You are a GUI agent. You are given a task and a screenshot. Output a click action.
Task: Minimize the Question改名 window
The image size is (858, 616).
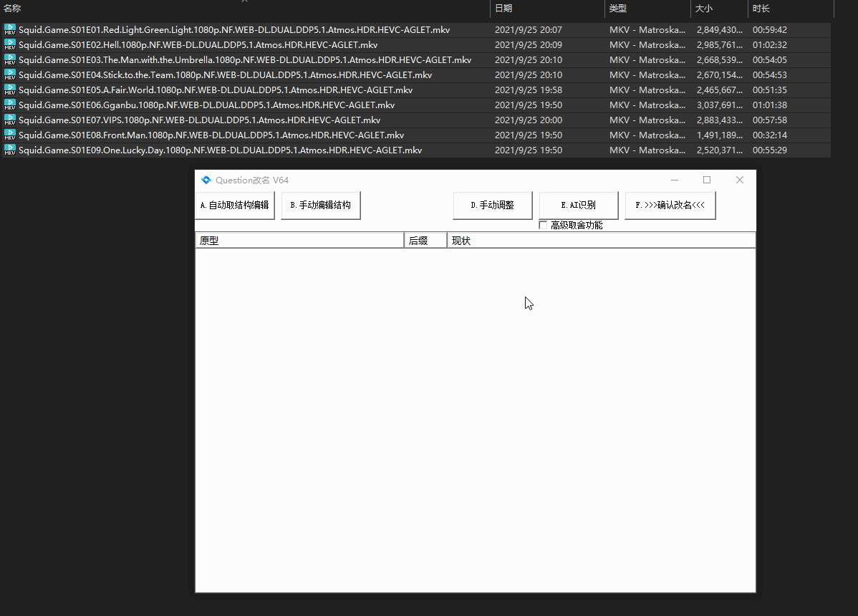click(675, 180)
